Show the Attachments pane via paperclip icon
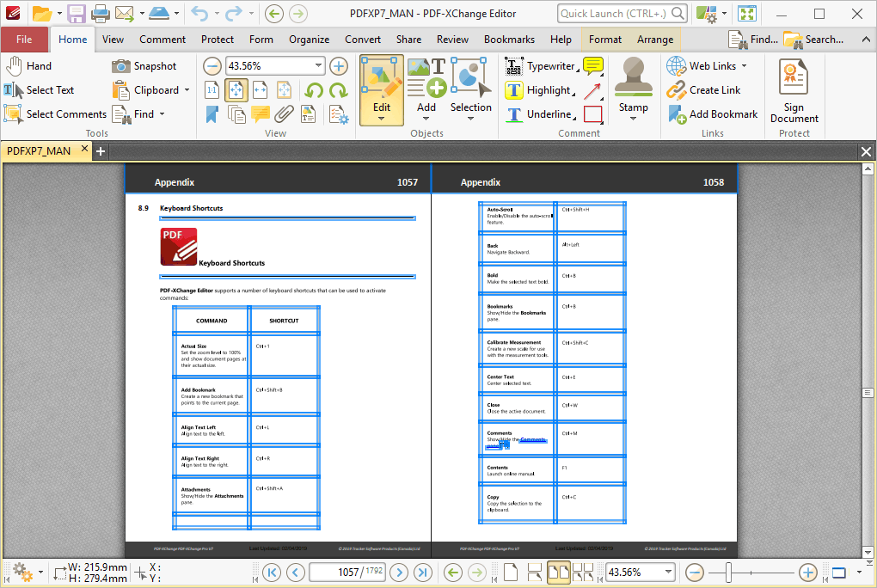The width and height of the screenshot is (877, 588). pos(284,114)
